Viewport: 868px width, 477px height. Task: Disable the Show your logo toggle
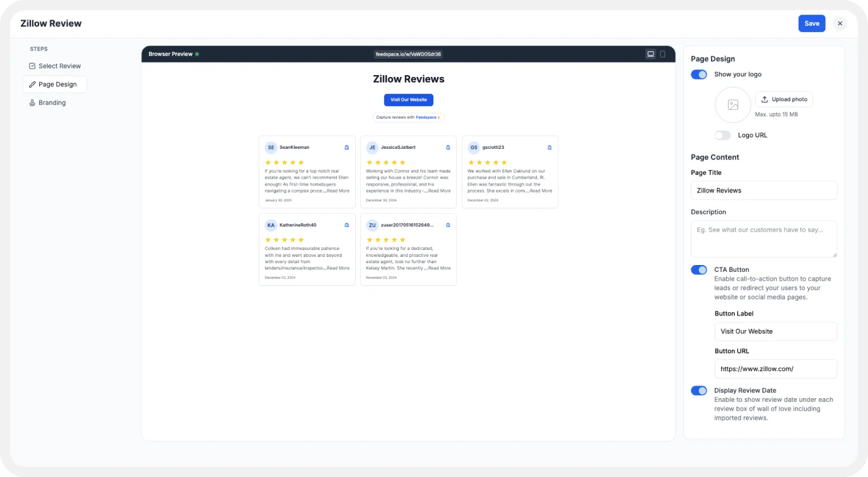699,74
